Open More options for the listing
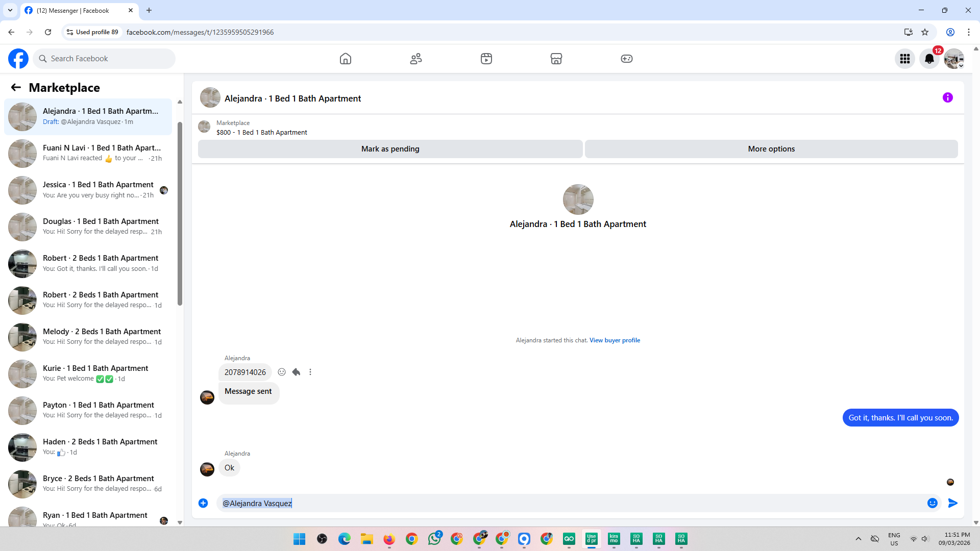 click(x=771, y=149)
